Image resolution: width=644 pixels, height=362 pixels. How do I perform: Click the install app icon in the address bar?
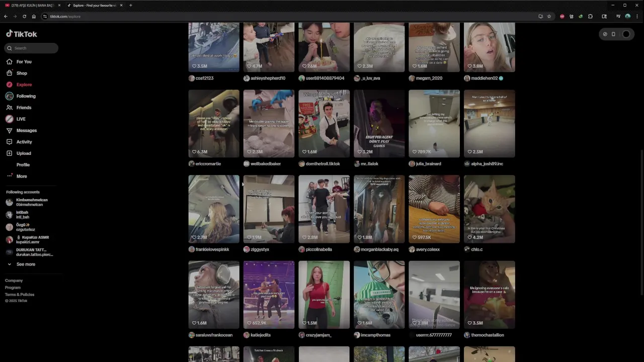coord(540,17)
